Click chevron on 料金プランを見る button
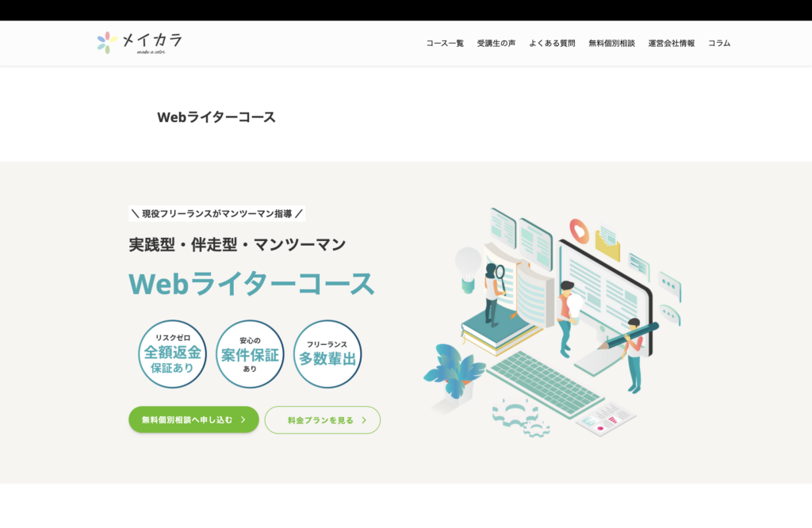This screenshot has width=812, height=528. 364,420
